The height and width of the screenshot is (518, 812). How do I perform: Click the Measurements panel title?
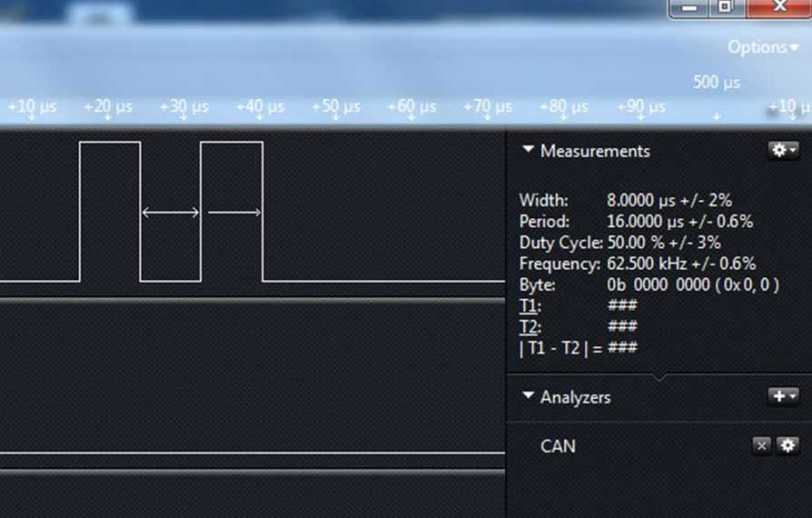point(595,151)
